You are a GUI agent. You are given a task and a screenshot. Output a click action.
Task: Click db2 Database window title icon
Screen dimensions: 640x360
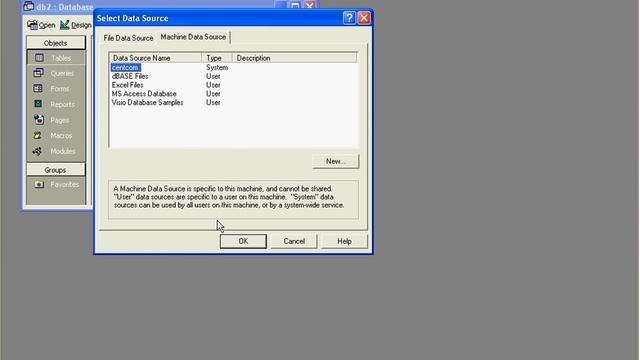pos(29,6)
